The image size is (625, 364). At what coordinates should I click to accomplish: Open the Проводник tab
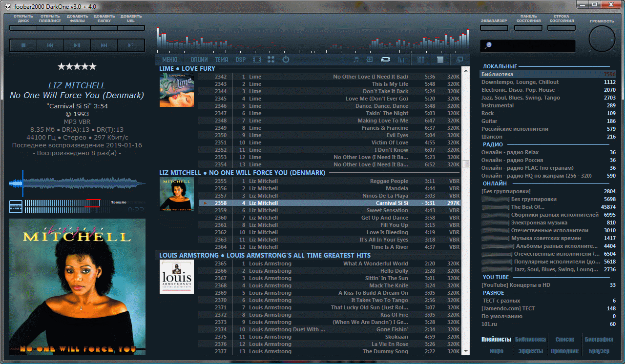(564, 351)
